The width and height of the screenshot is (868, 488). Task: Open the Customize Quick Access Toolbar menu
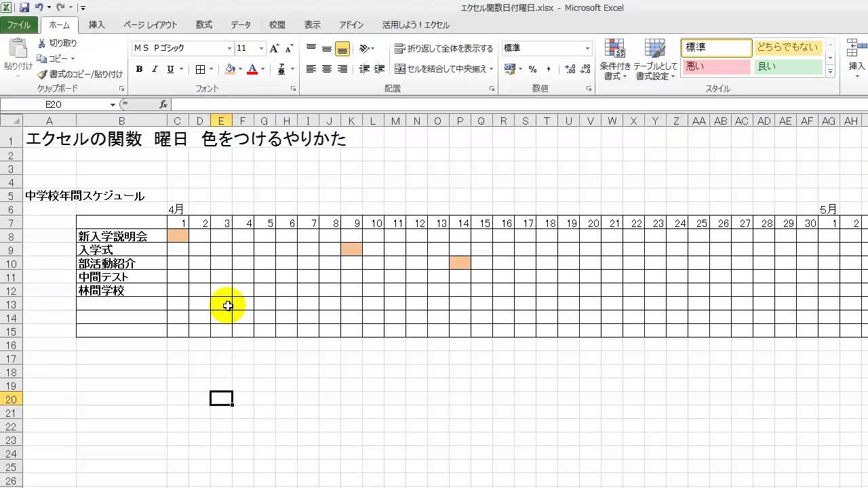83,8
